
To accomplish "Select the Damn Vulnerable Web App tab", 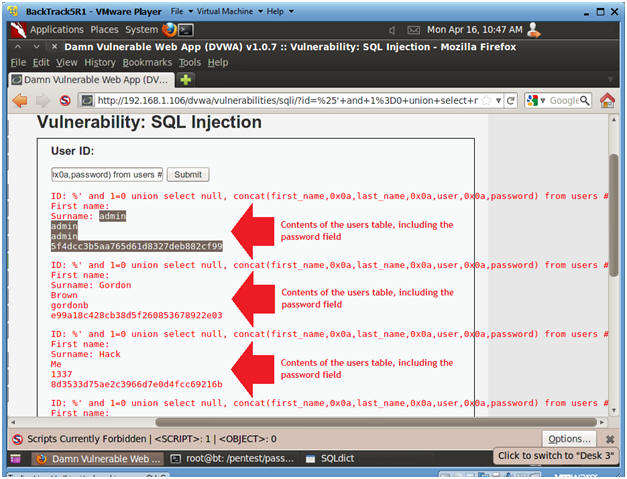I will pyautogui.click(x=92, y=80).
